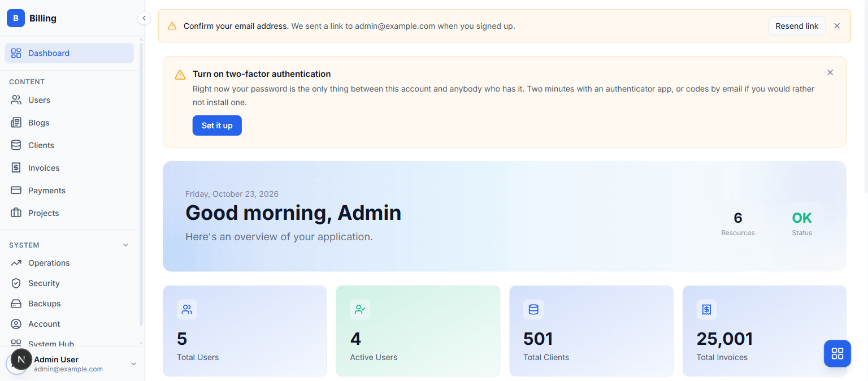Click the System Hub grid icon
This screenshot has height=381, width=868.
coord(16,343)
